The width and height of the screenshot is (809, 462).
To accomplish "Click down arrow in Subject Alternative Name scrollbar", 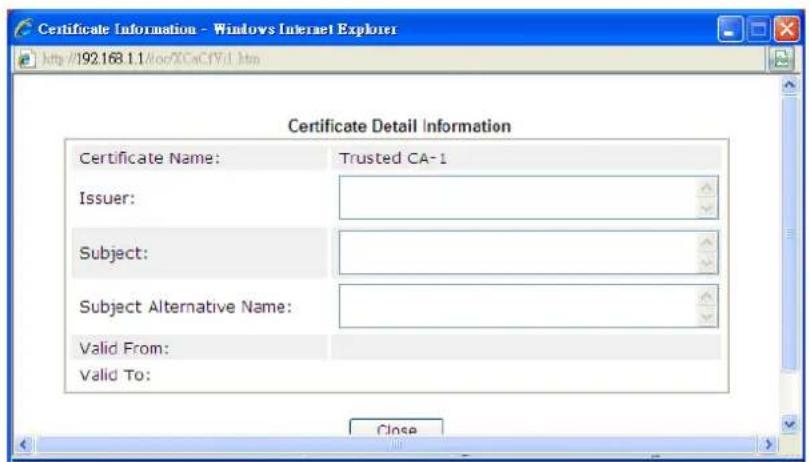I will click(x=707, y=316).
